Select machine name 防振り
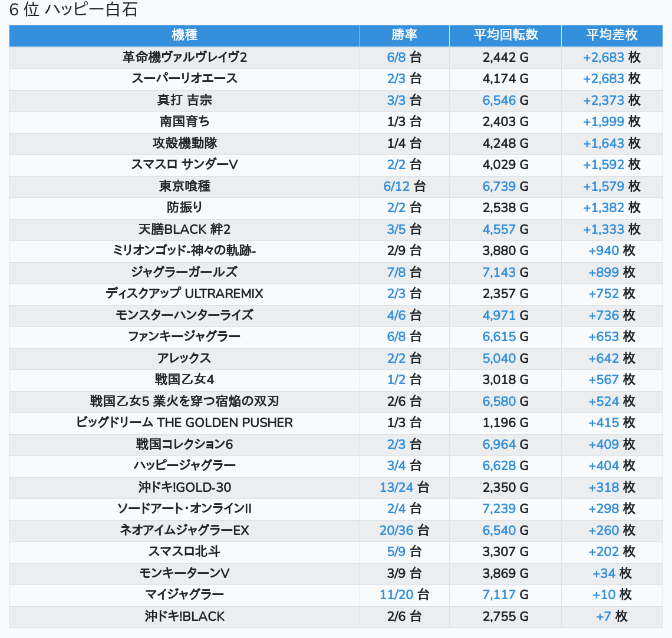 pyautogui.click(x=185, y=208)
